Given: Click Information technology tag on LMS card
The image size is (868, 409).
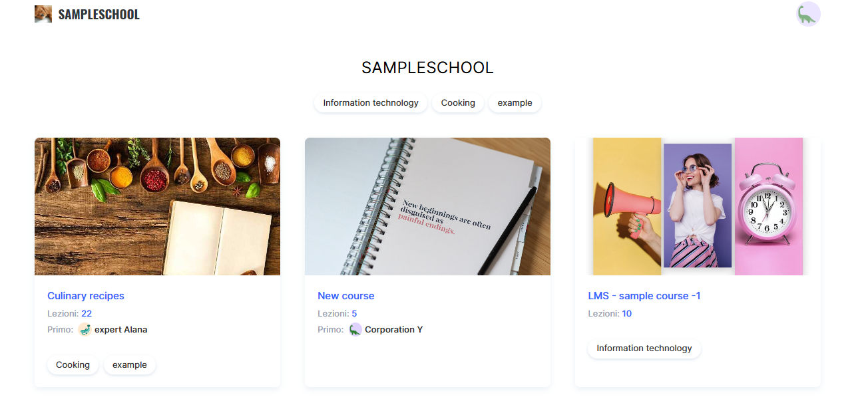Looking at the screenshot, I should [644, 348].
